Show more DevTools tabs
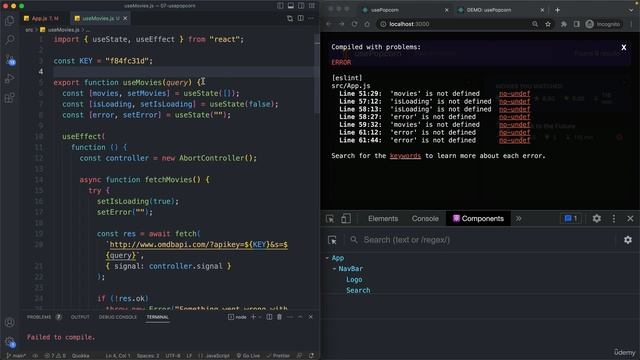Screen dimensions: 640x360 pos(518,219)
